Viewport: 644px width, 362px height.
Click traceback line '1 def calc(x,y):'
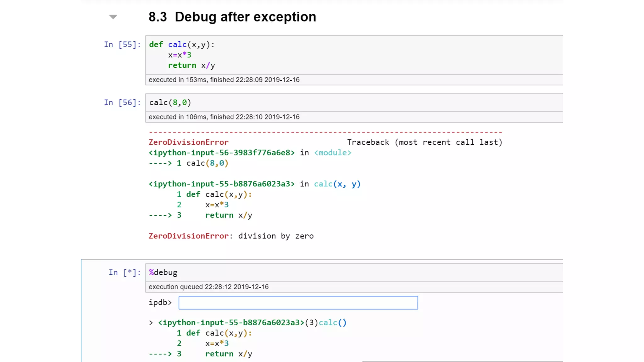click(214, 195)
